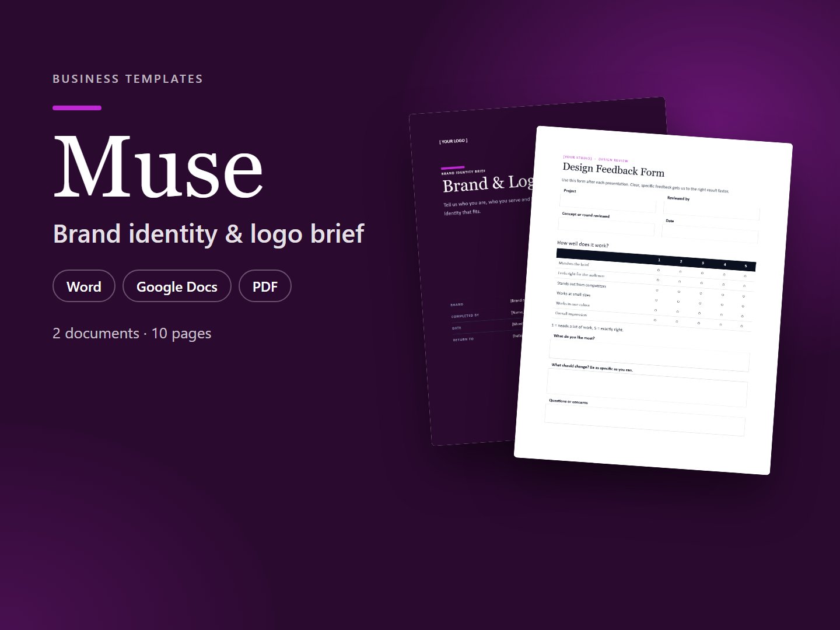Click column header 5 in rating table
The width and height of the screenshot is (840, 630).
tap(745, 266)
